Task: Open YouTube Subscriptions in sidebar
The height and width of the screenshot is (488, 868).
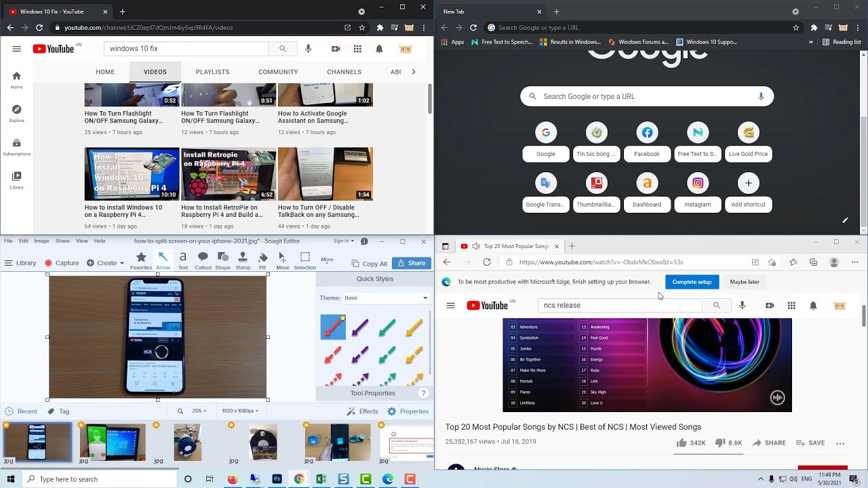Action: [17, 147]
